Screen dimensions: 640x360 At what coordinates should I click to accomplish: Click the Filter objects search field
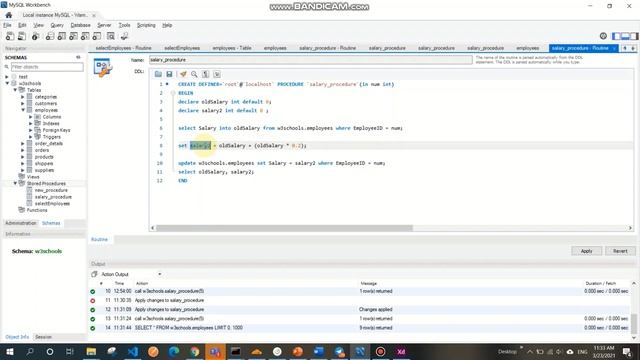pyautogui.click(x=47, y=67)
